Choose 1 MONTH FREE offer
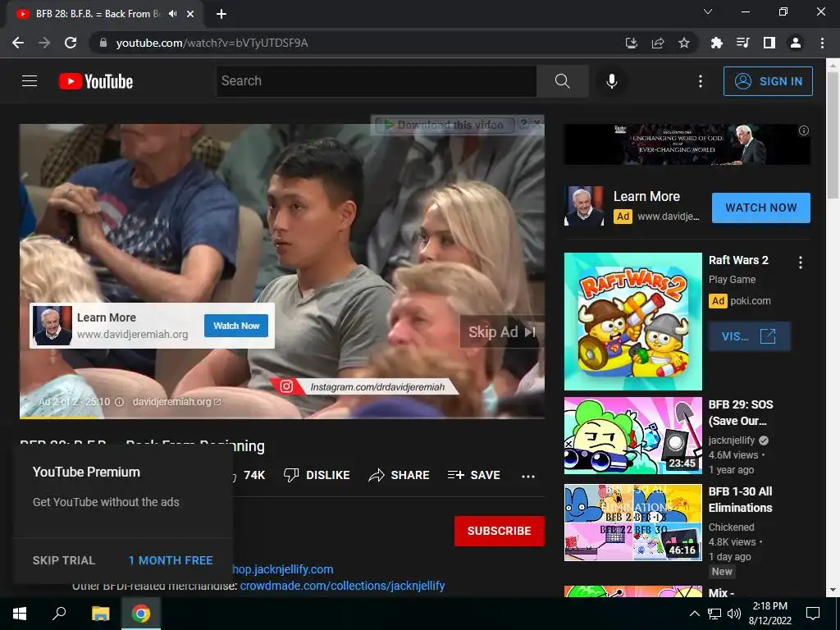The width and height of the screenshot is (840, 630). pyautogui.click(x=171, y=560)
